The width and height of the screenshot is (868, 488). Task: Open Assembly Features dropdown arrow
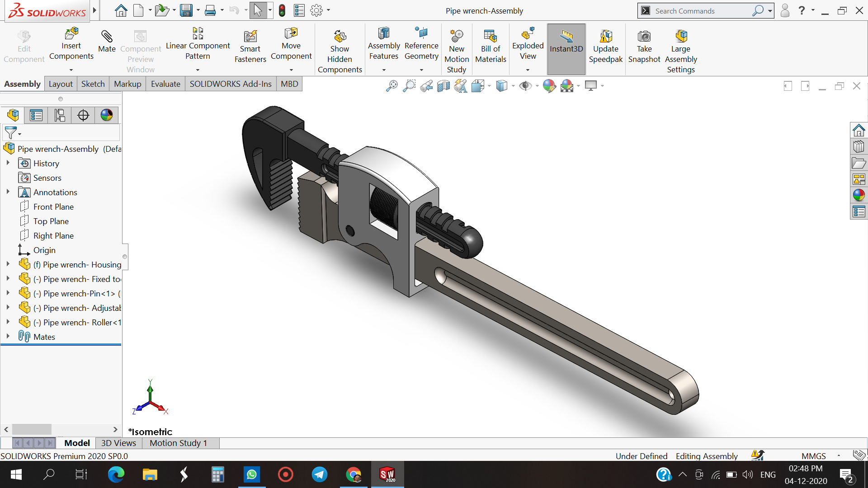(x=384, y=70)
